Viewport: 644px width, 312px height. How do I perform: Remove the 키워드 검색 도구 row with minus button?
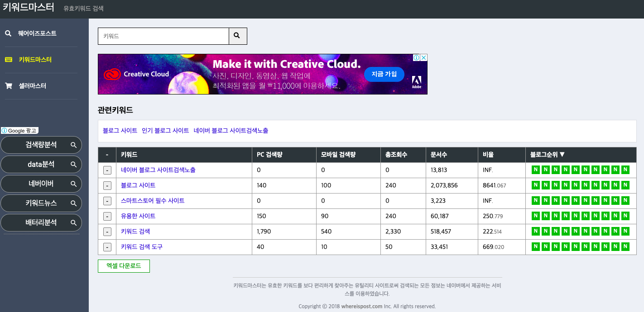tap(107, 247)
